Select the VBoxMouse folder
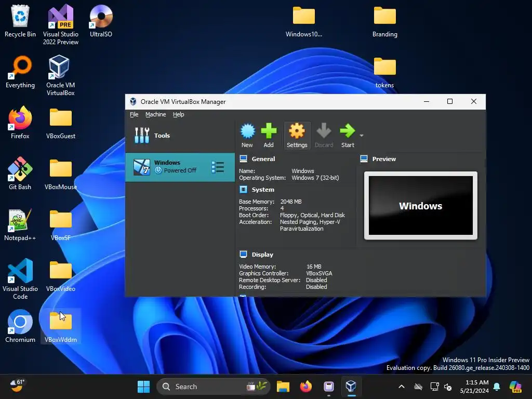This screenshot has height=399, width=532. 61,174
